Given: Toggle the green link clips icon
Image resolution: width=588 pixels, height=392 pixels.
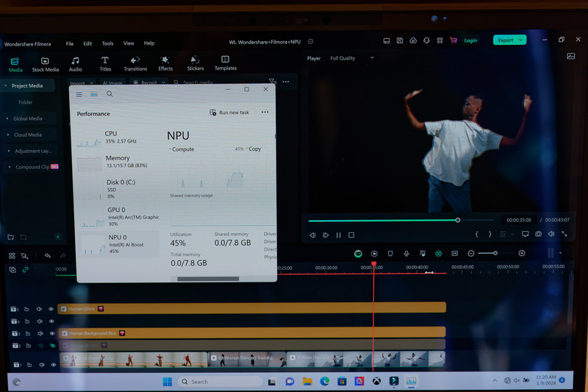Looking at the screenshot, I should tap(26, 270).
